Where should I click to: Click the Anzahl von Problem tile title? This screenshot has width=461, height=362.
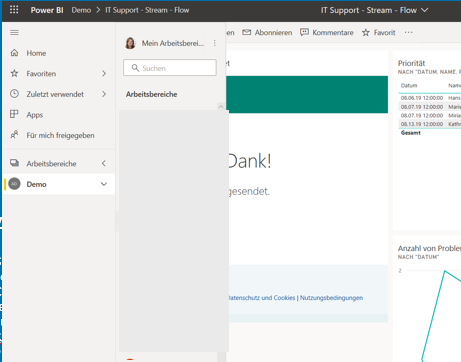(x=429, y=248)
